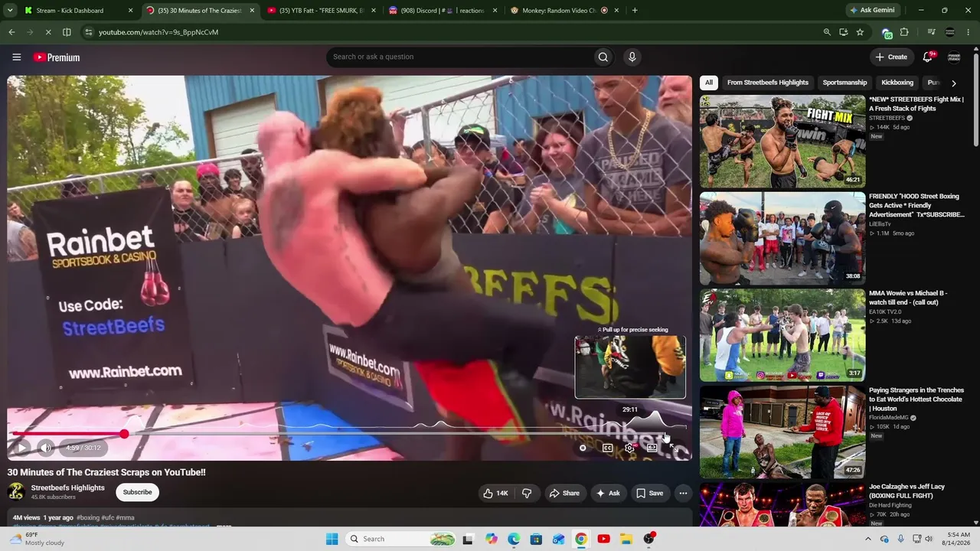Switch to Stream - Kick Dashboard tab
Image resolution: width=980 pixels, height=551 pixels.
(70, 11)
